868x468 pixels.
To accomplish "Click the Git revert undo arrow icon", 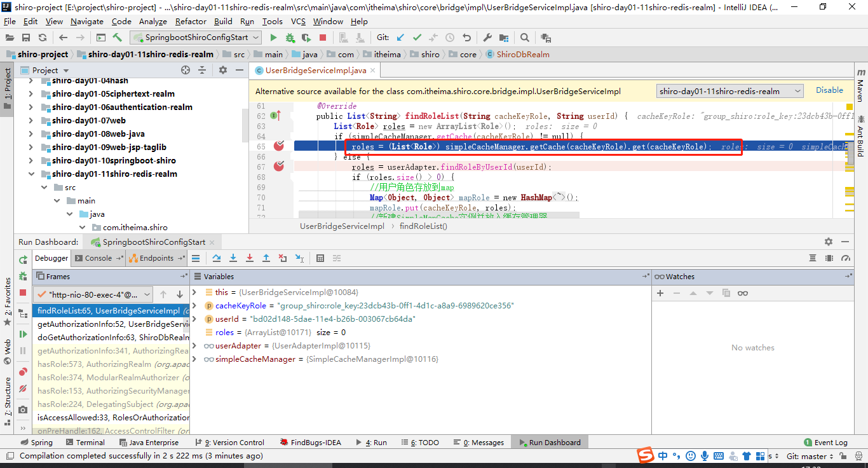I will 466,38.
